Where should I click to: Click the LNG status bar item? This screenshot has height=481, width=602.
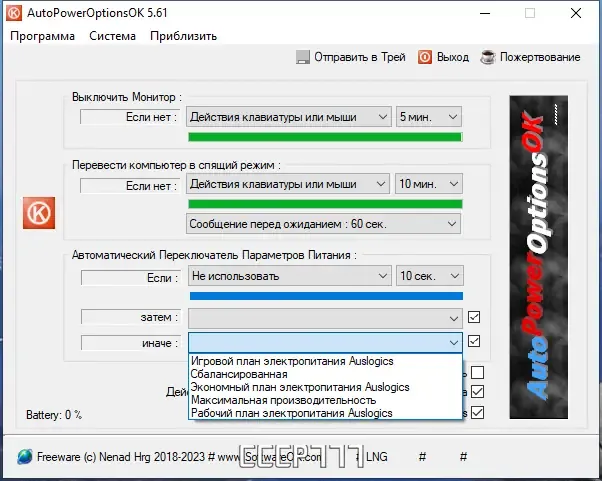376,457
